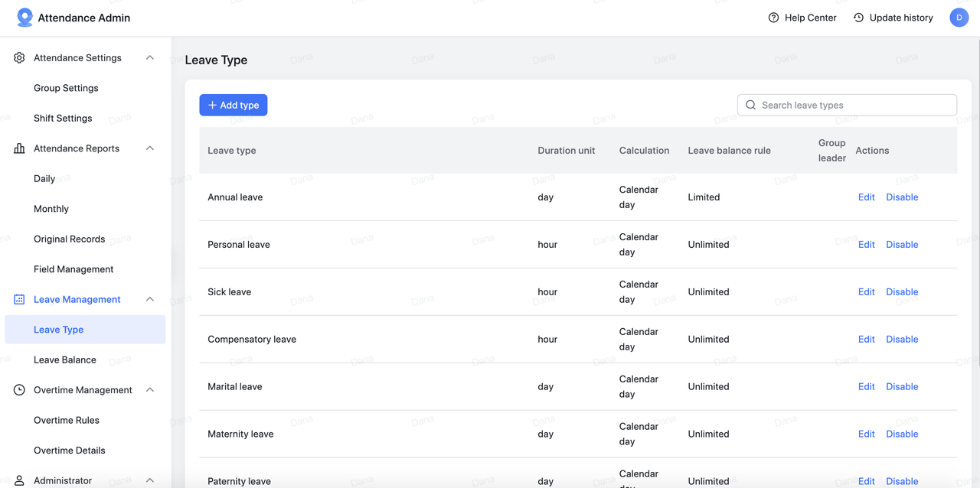Click the Attendance Reports bar chart icon
The height and width of the screenshot is (488, 980).
[x=19, y=148]
